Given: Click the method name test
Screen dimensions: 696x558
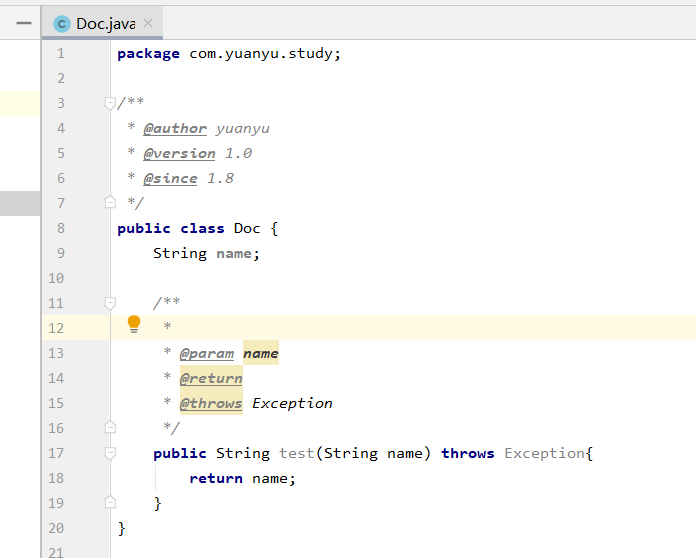Looking at the screenshot, I should pos(297,453).
